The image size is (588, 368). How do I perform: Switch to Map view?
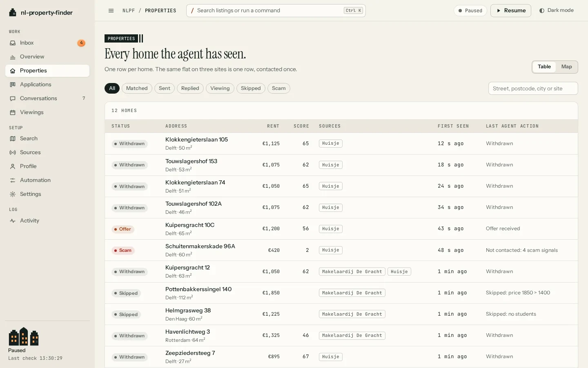pos(566,67)
